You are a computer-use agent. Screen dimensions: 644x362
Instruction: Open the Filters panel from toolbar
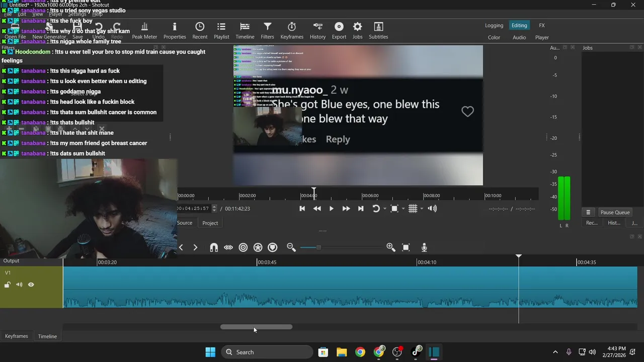click(x=268, y=31)
